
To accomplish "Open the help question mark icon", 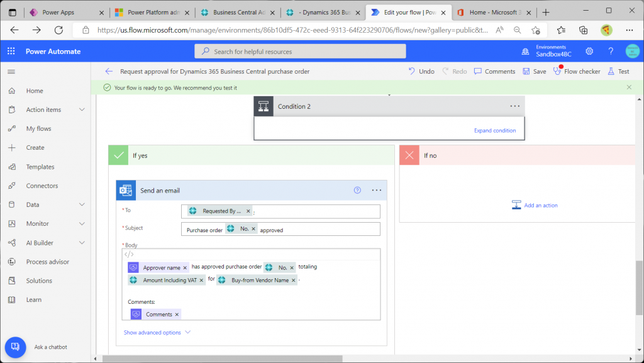I will [611, 51].
